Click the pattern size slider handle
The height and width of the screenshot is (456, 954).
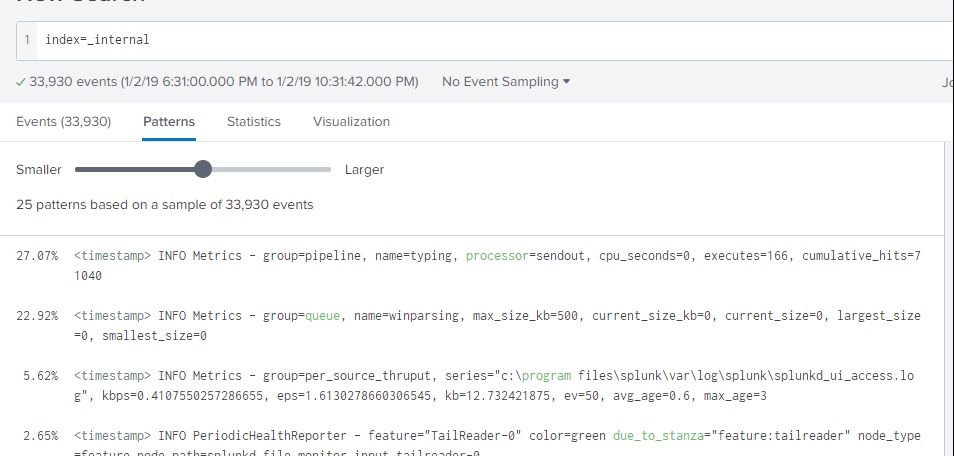(203, 170)
